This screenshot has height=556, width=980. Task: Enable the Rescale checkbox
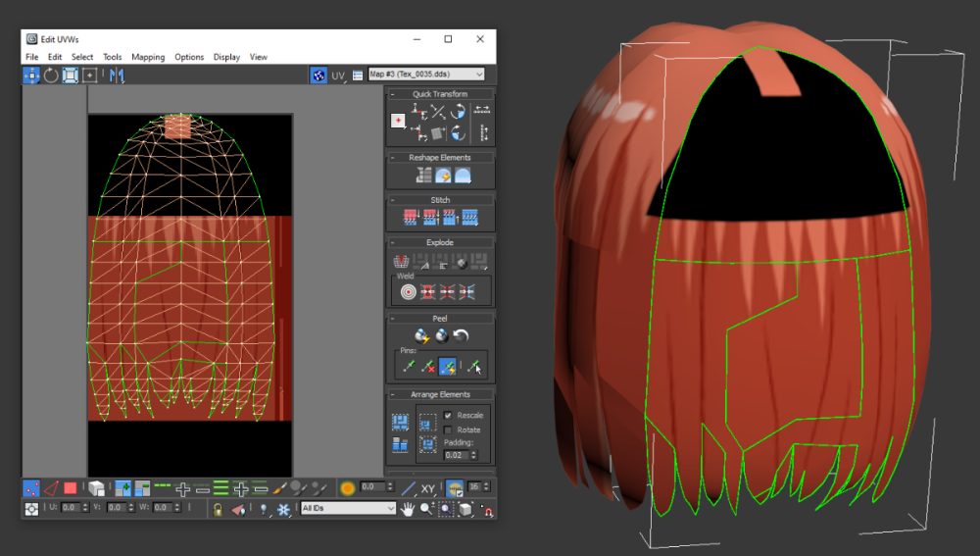point(449,416)
